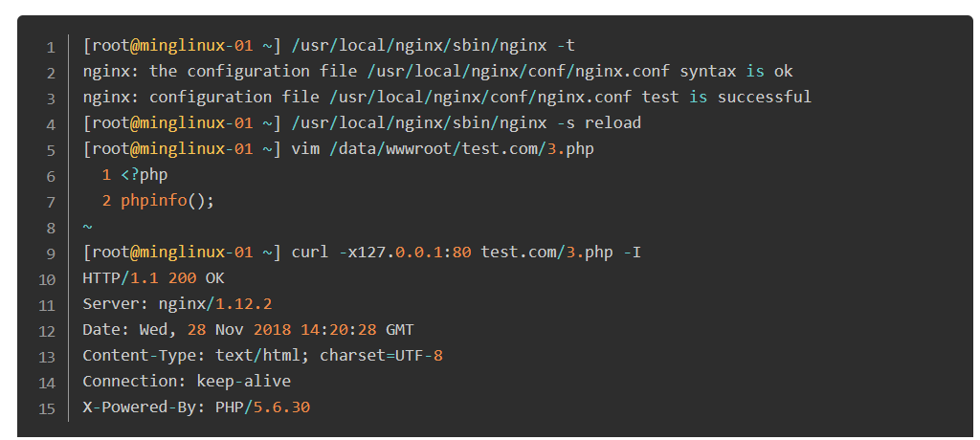
Task: Click the 'Connection: keep-alive' header
Action: coord(187,382)
